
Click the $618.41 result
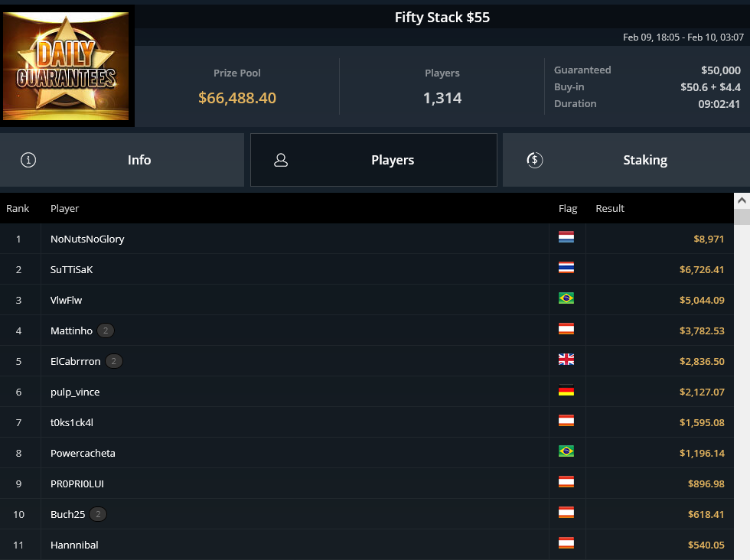706,515
